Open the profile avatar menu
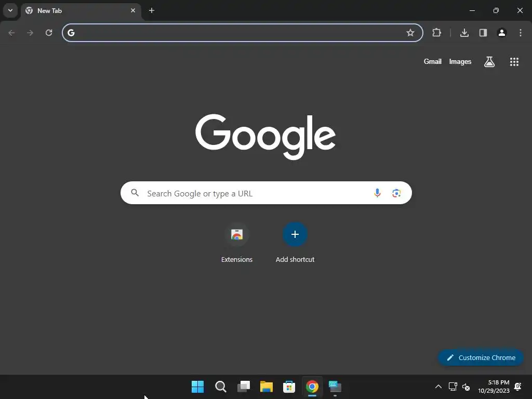Screen dimensions: 532x399 click(x=501, y=33)
